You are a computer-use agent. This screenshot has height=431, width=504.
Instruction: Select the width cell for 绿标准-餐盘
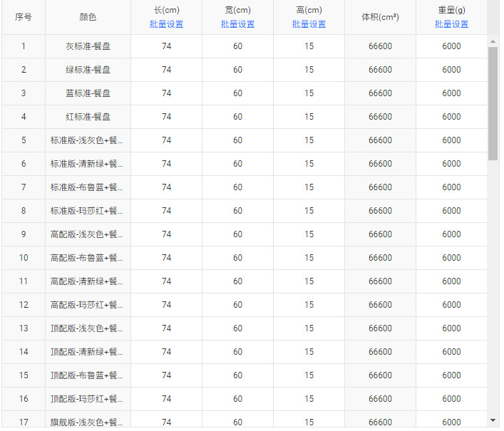(237, 70)
